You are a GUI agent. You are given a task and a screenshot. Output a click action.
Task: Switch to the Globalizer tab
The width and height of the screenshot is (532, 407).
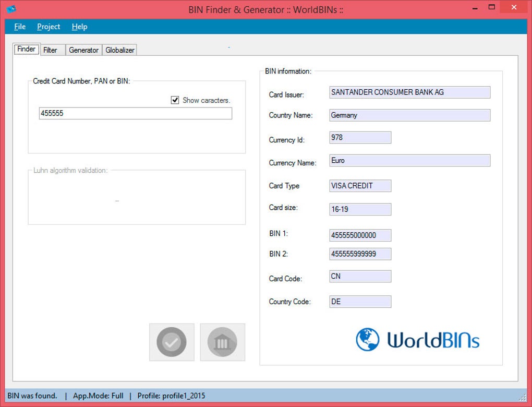(x=120, y=50)
